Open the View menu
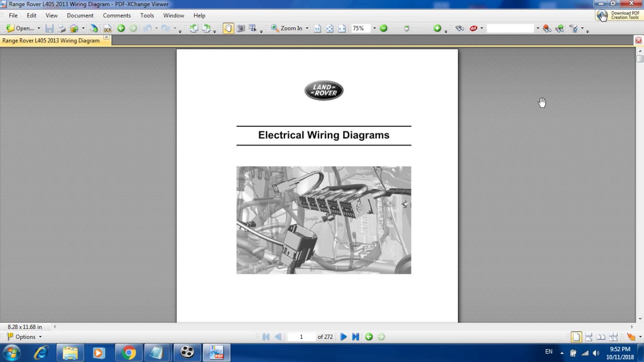 pyautogui.click(x=51, y=15)
